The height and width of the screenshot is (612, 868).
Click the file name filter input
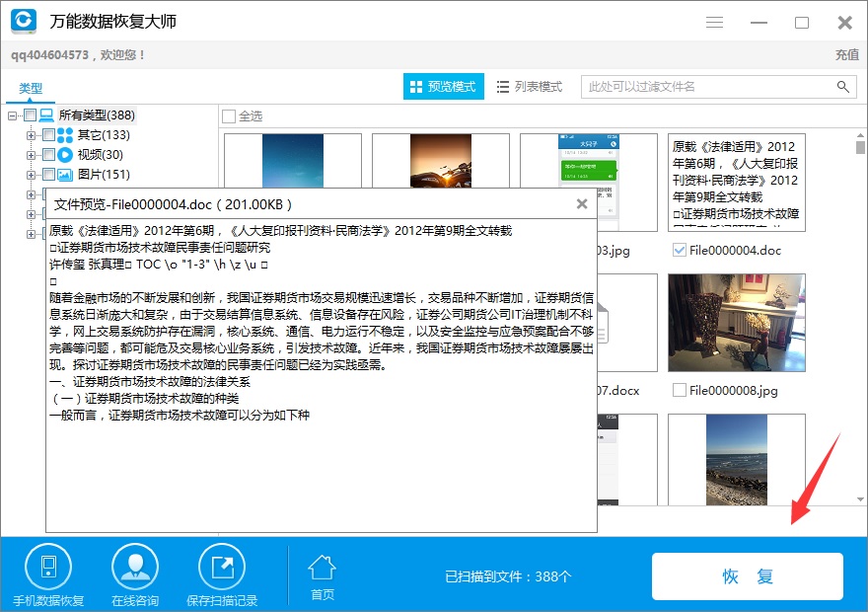(x=708, y=87)
